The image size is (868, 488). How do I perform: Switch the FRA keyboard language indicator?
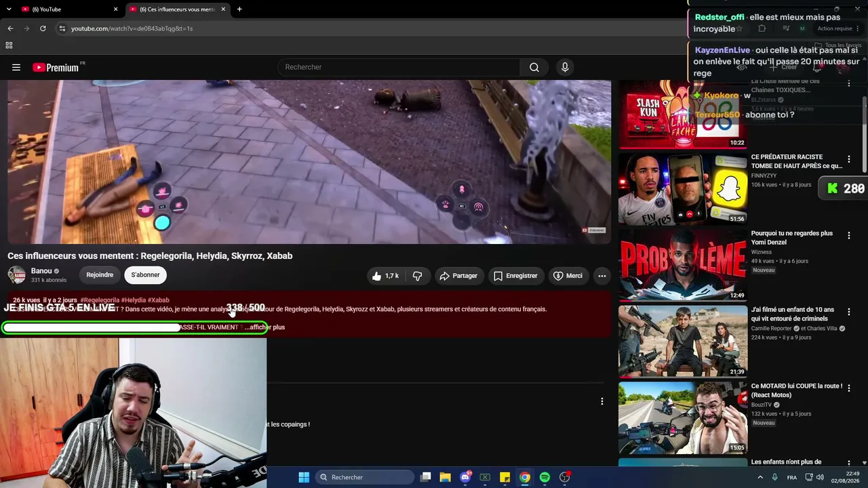coord(792,477)
